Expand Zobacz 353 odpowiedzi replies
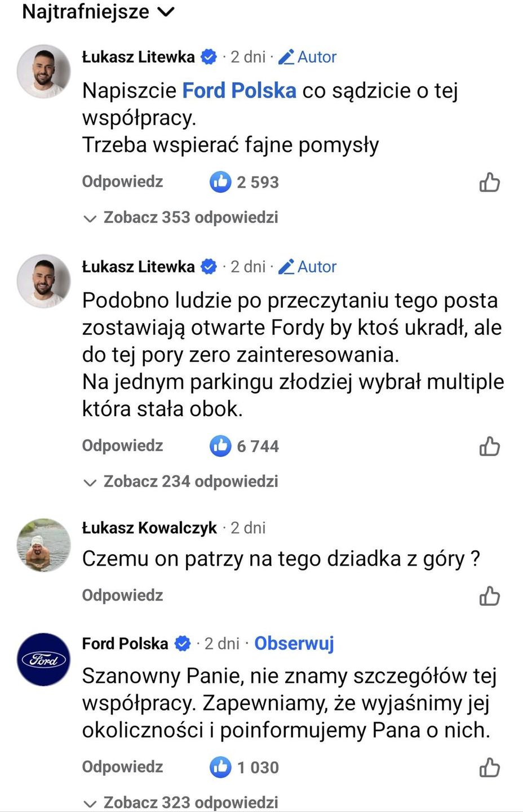This screenshot has height=812, width=523. 181,218
